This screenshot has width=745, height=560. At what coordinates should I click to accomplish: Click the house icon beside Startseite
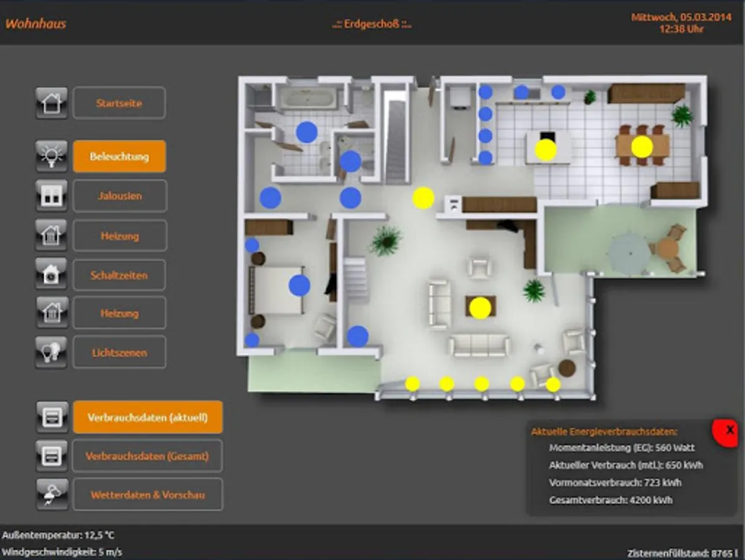[x=51, y=103]
